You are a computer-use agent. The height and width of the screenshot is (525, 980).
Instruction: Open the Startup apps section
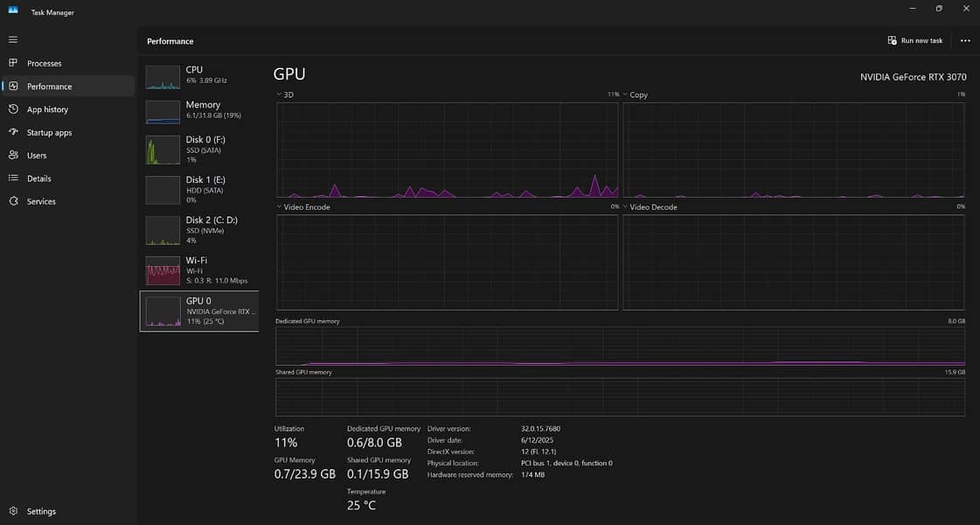(51, 132)
